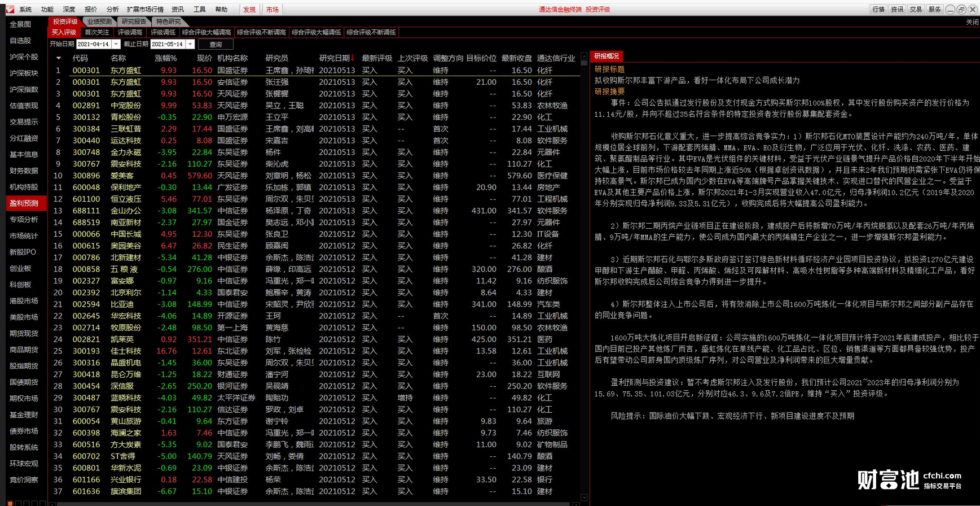Select row 13 stock 金山办公
980x506 pixels.
tap(126, 211)
